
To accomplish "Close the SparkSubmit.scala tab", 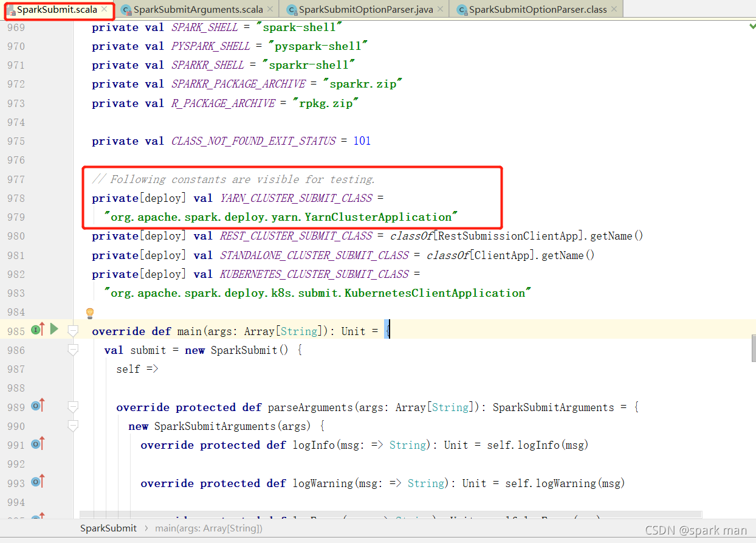I will [x=105, y=10].
